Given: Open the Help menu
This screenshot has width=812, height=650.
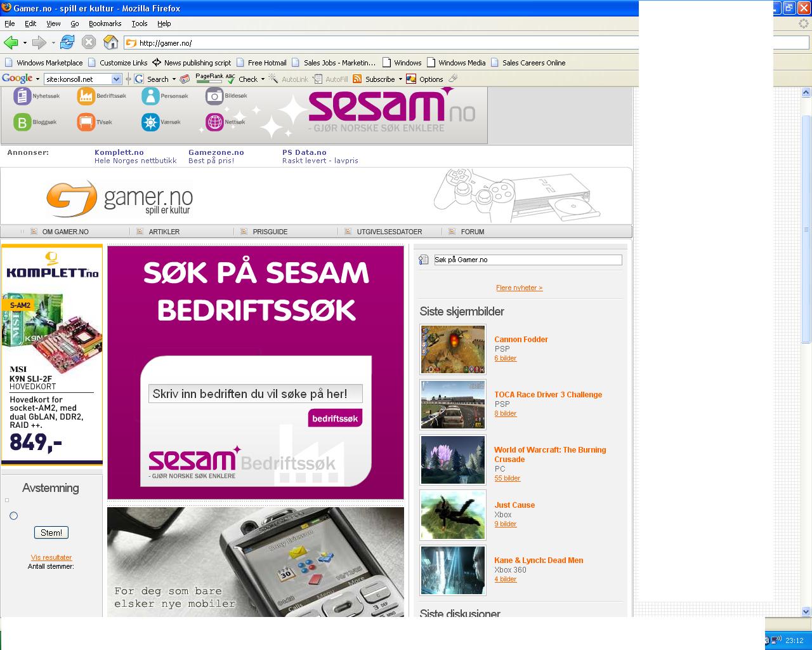Looking at the screenshot, I should 164,23.
